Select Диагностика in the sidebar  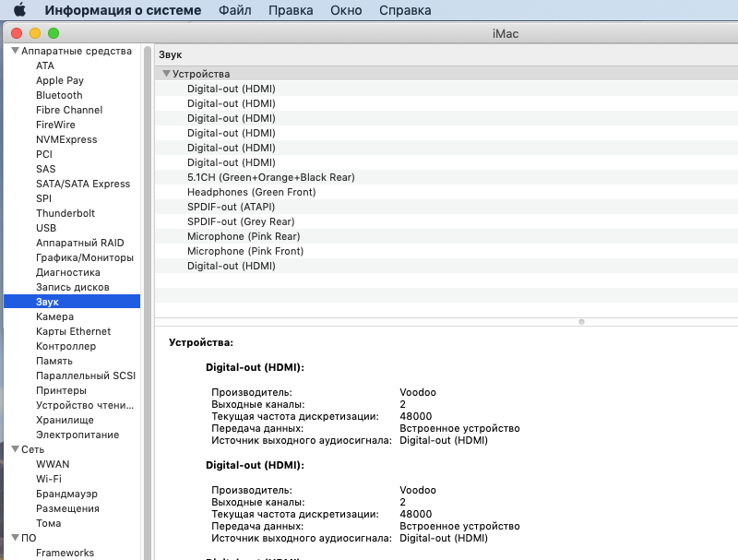[x=68, y=272]
